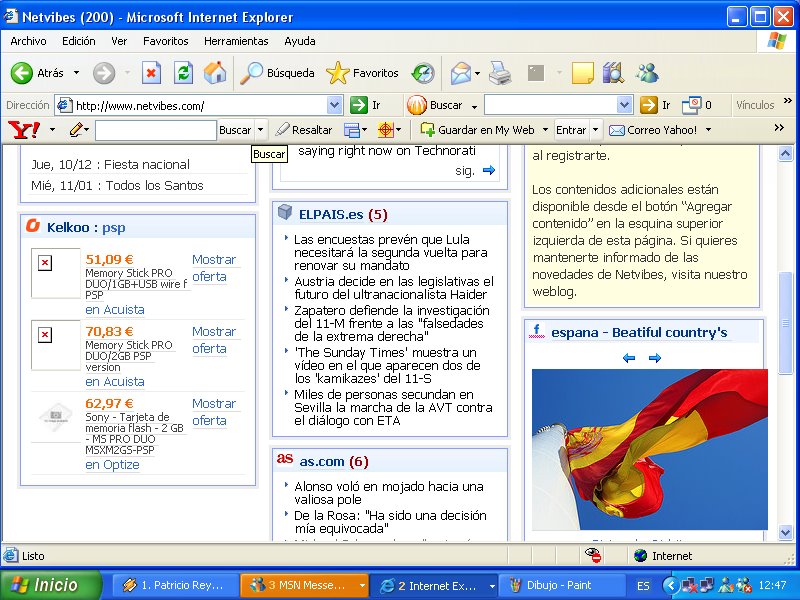
Task: Click the ES language indicator
Action: [643, 585]
